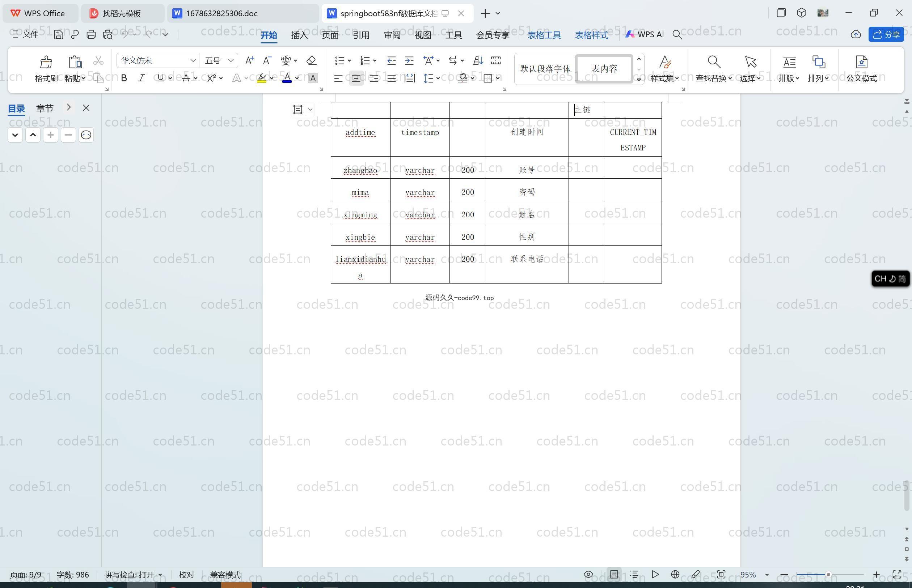Close the navigation pane with X
Screen dimensions: 912x588
click(86, 108)
